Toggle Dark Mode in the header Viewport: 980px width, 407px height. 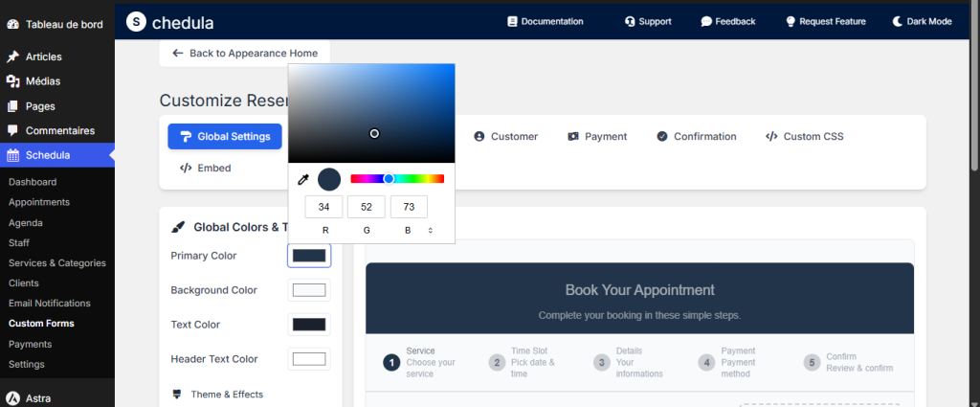922,21
